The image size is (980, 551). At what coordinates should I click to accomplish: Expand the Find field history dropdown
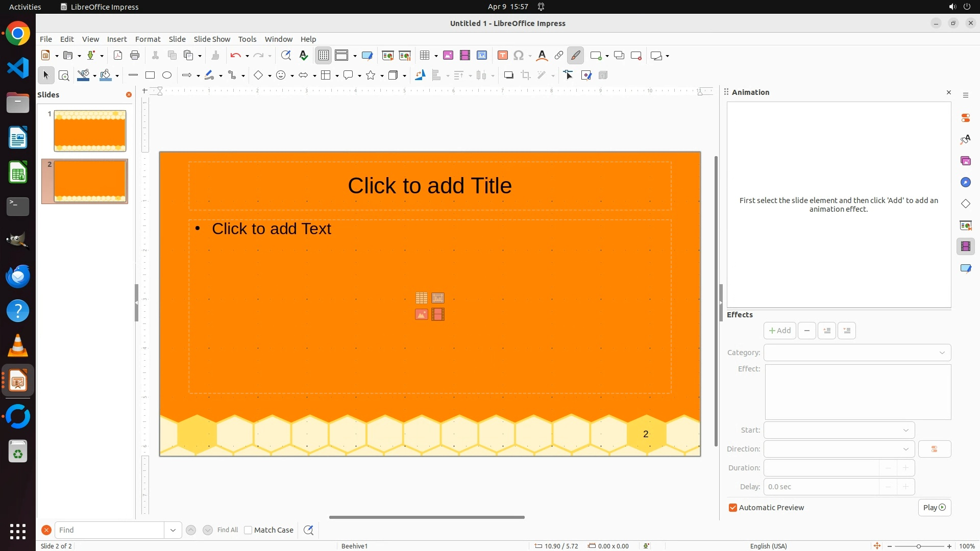tap(173, 530)
